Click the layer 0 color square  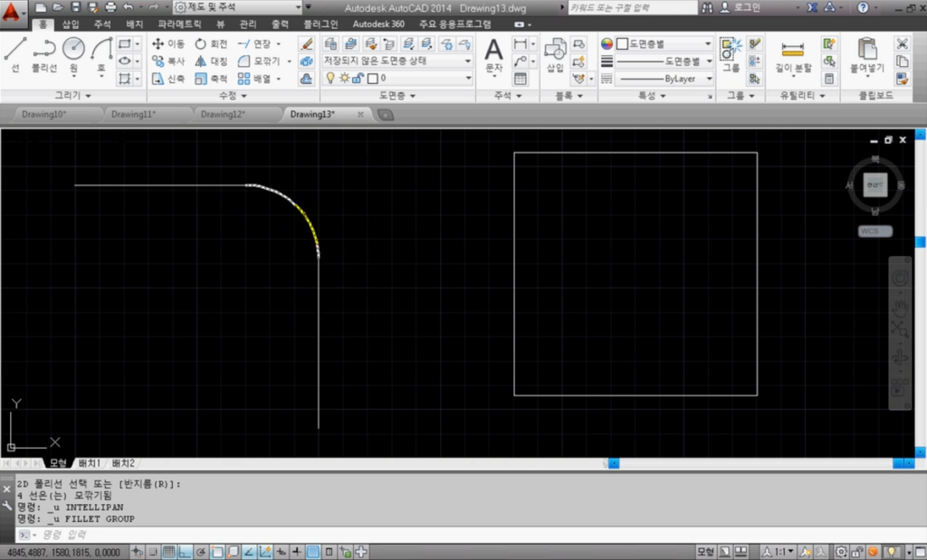pyautogui.click(x=372, y=78)
